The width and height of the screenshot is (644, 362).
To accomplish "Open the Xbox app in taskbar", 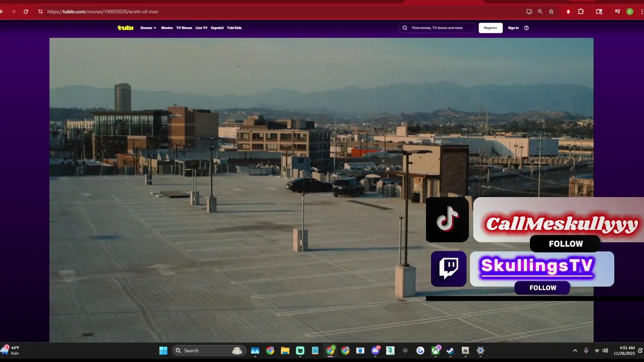I will [435, 350].
